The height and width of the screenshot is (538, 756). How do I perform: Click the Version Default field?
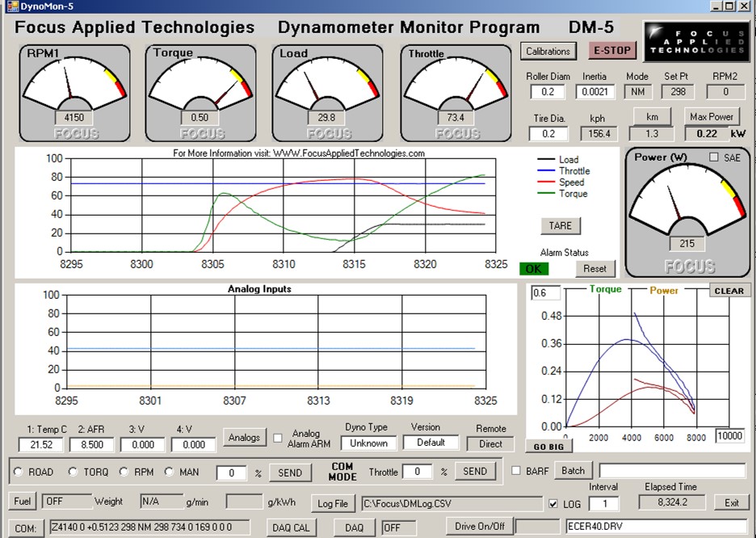430,442
